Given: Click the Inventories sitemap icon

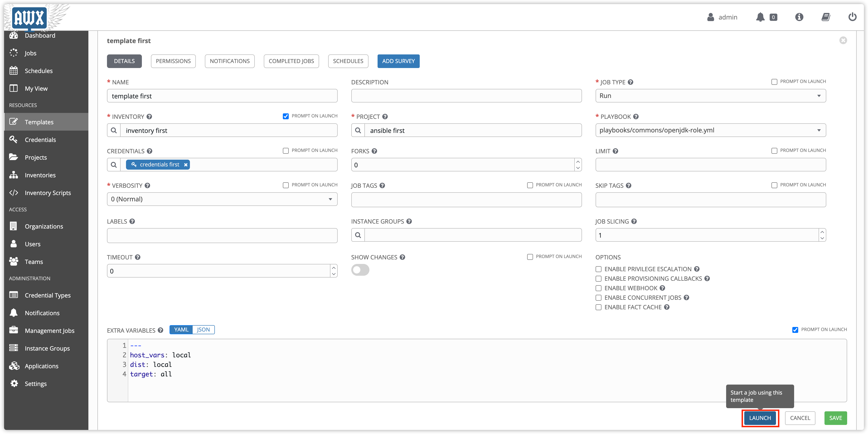Looking at the screenshot, I should 13,175.
